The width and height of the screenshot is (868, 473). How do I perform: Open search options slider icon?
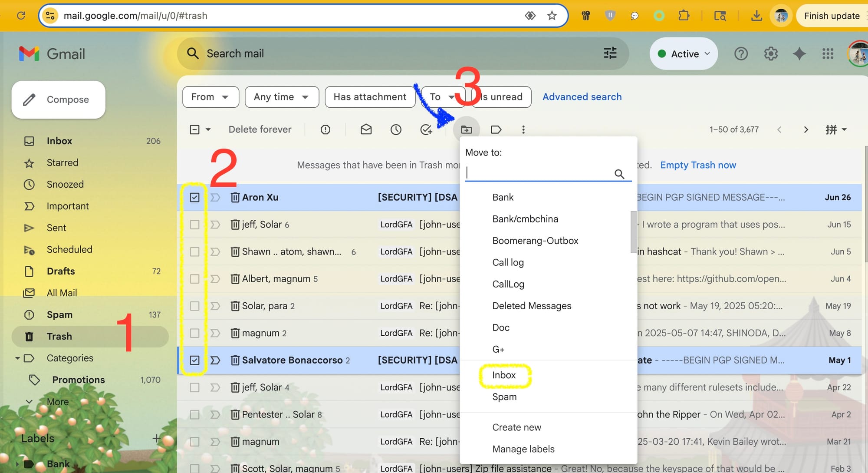(x=610, y=53)
